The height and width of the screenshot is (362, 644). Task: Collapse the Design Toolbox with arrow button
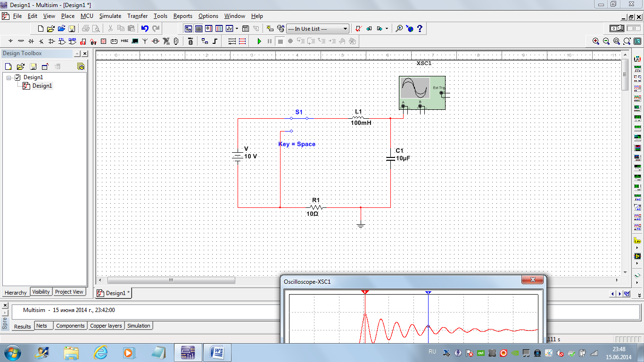[77, 54]
